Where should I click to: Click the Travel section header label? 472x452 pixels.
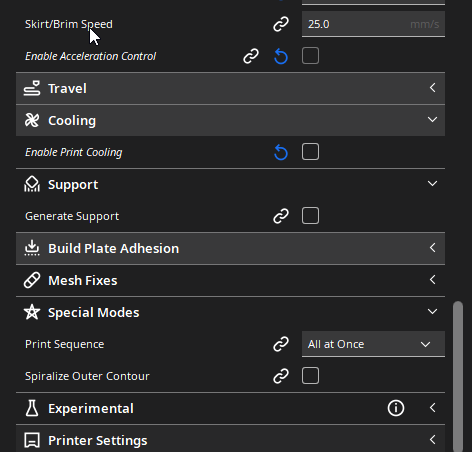click(67, 89)
